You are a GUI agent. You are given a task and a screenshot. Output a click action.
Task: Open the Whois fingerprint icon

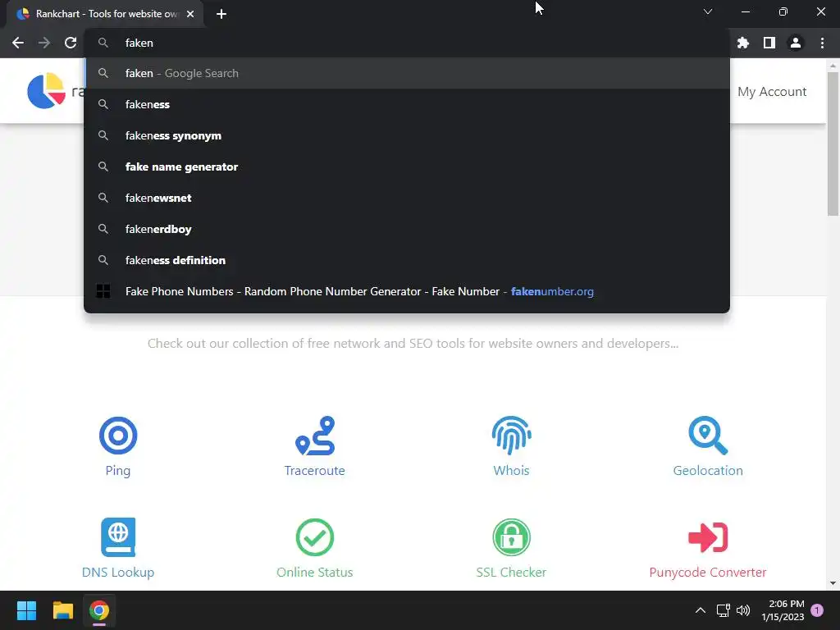pyautogui.click(x=512, y=436)
